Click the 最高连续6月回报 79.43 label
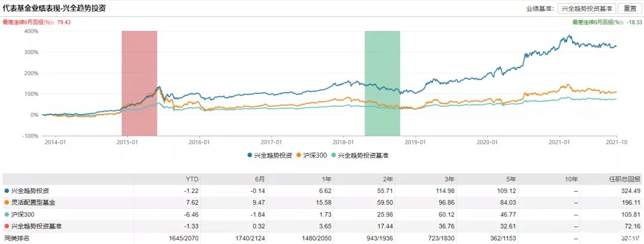 click(x=37, y=23)
